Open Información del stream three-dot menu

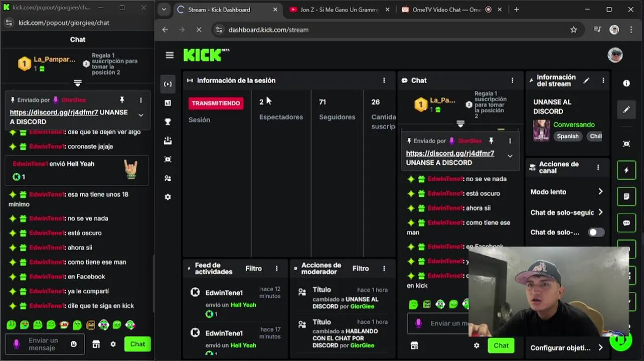pyautogui.click(x=603, y=80)
